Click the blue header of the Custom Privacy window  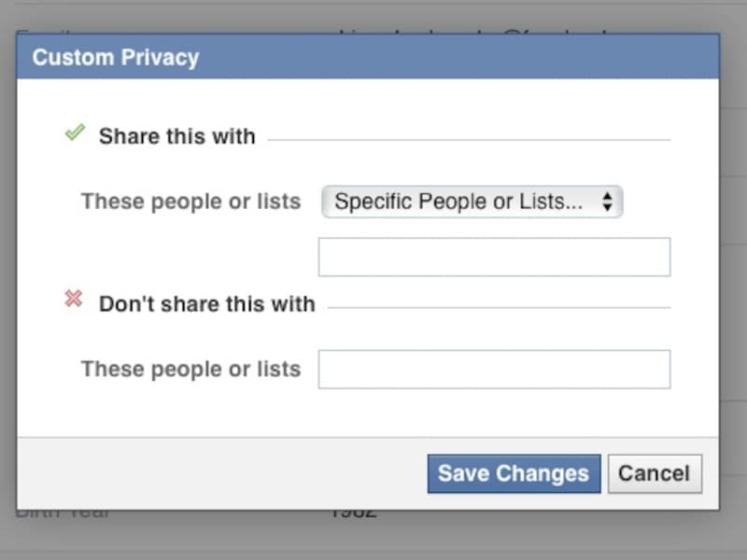373,57
